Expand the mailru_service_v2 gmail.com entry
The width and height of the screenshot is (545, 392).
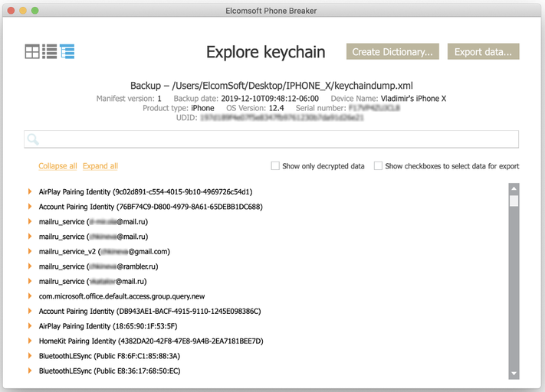(x=29, y=251)
